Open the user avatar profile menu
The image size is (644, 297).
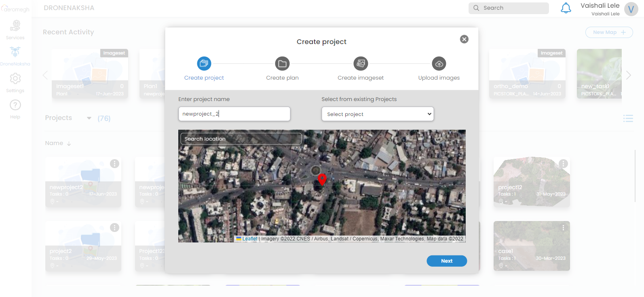point(631,9)
